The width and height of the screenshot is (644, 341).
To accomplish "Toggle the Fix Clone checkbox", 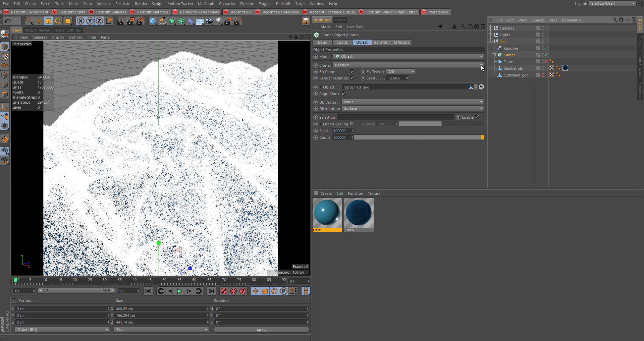I will point(352,71).
